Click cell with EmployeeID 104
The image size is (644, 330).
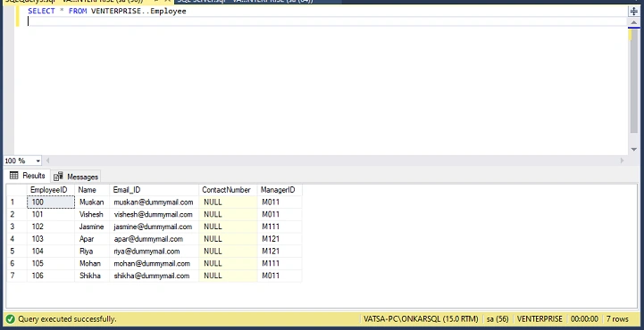point(51,252)
